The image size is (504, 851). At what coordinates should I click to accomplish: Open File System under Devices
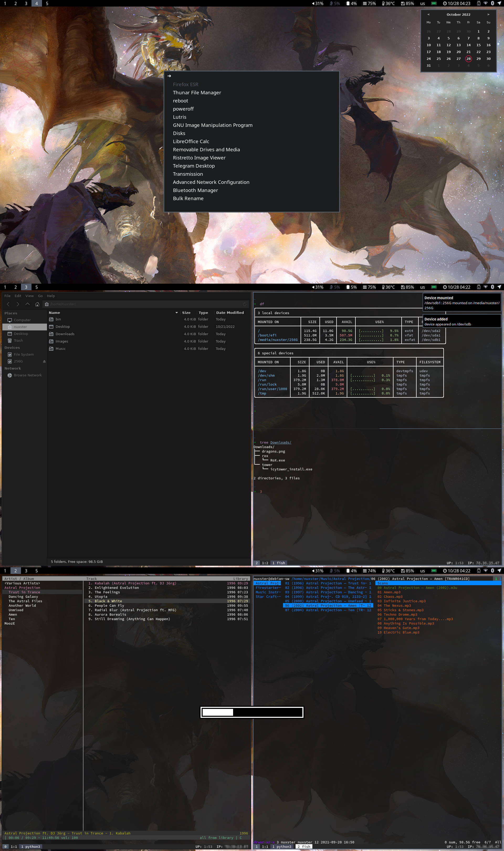click(x=23, y=354)
